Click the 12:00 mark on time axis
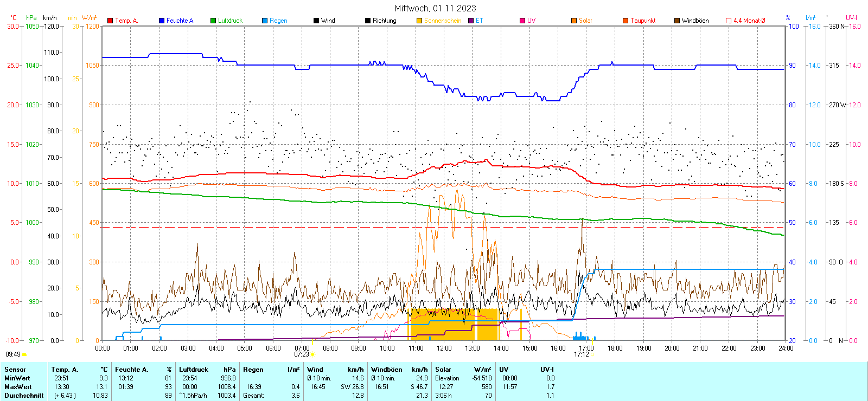Image resolution: width=868 pixels, height=401 pixels. click(444, 348)
